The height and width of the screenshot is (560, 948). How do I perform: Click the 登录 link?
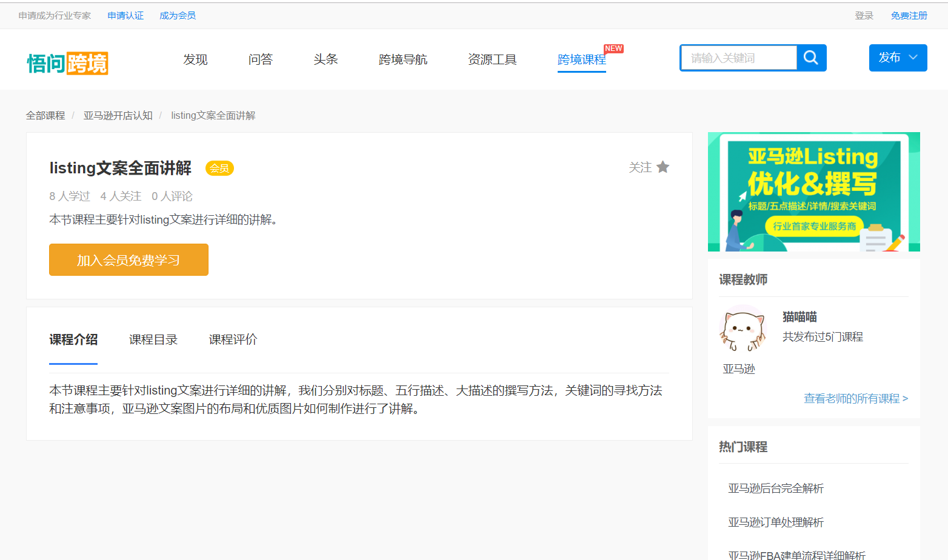click(864, 16)
